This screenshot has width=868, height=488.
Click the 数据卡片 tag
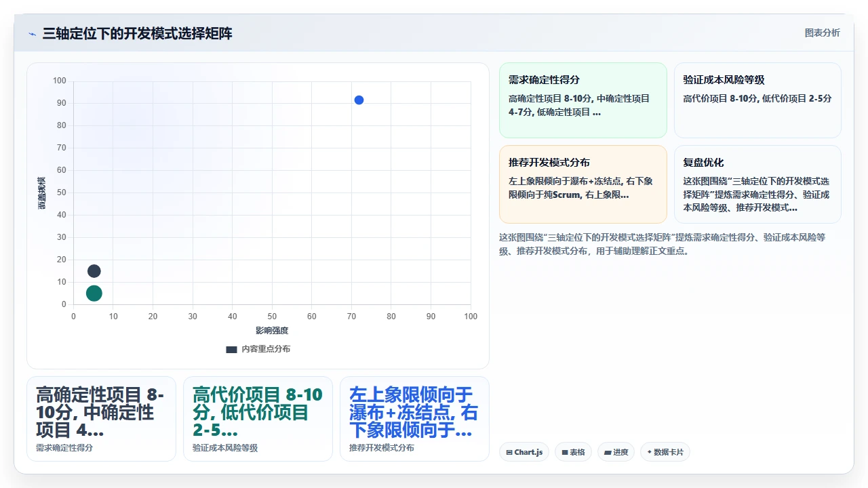pos(665,452)
